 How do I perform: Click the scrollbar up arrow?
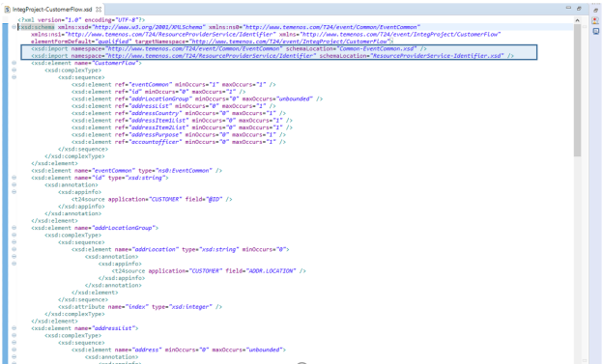click(x=577, y=20)
